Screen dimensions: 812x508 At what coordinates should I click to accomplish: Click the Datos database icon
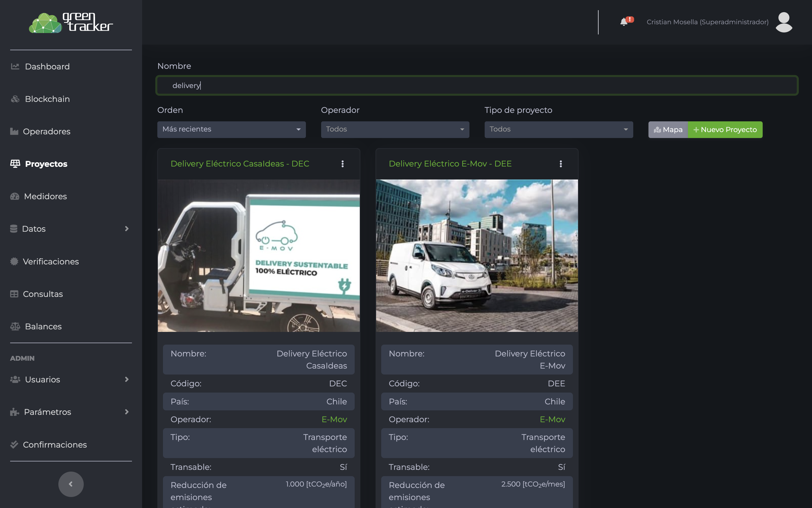(x=14, y=229)
